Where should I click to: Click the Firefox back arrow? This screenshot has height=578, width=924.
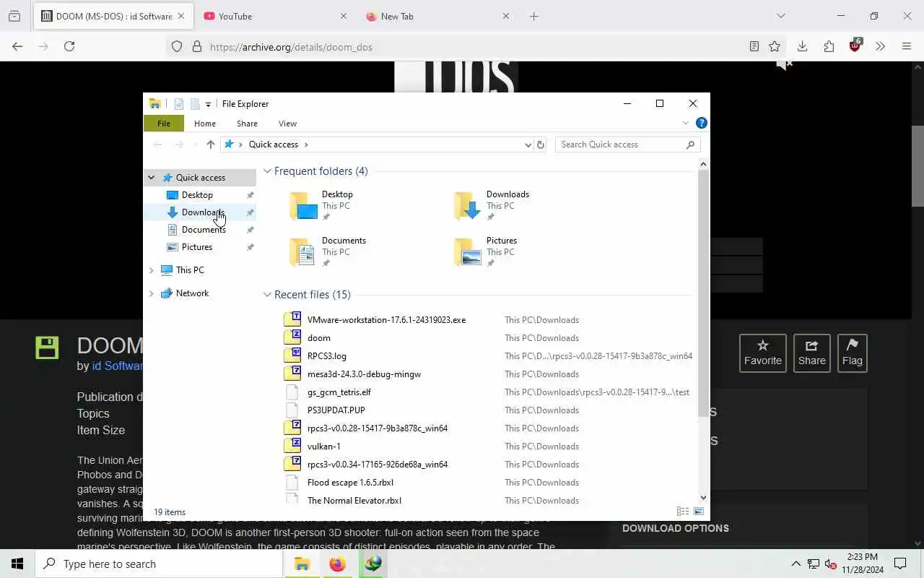(x=17, y=46)
